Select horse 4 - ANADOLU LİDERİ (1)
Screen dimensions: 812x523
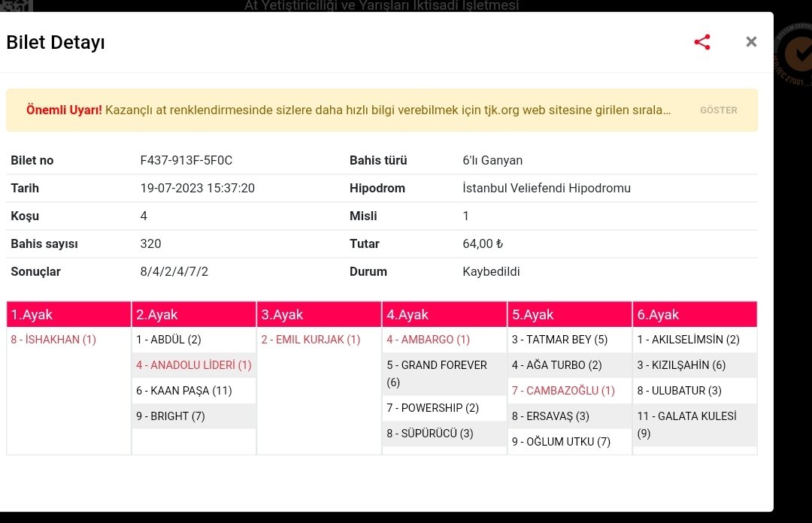tap(194, 365)
